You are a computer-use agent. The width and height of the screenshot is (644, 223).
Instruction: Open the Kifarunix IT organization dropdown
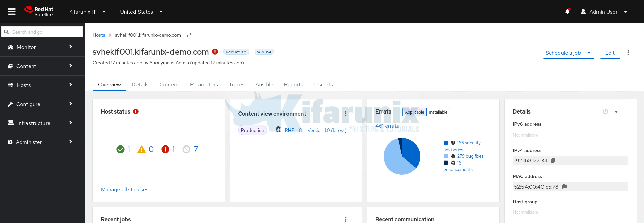[87, 12]
